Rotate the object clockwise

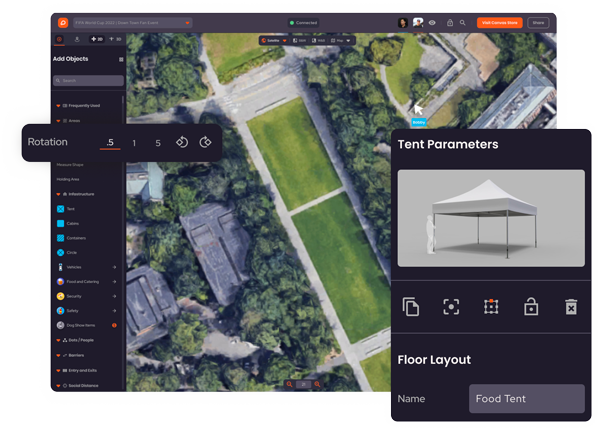click(x=205, y=142)
